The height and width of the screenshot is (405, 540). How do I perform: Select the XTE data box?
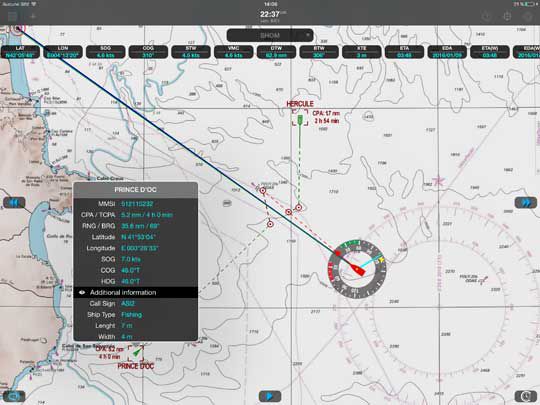[x=362, y=52]
